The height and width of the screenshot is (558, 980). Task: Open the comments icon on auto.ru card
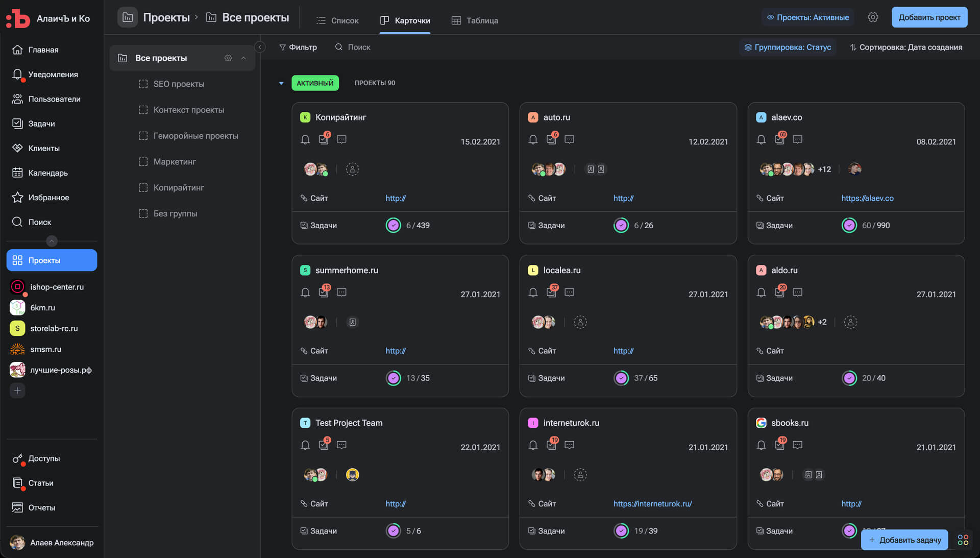coord(570,139)
